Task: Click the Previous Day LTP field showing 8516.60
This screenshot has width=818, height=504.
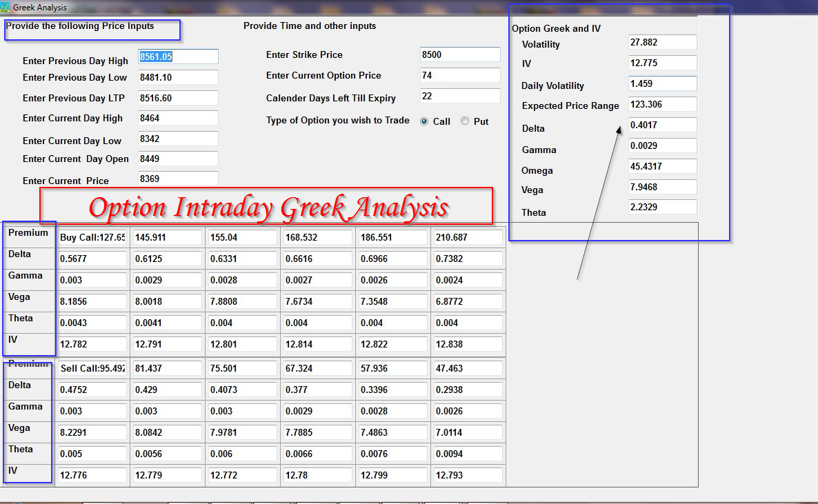Action: coord(177,97)
